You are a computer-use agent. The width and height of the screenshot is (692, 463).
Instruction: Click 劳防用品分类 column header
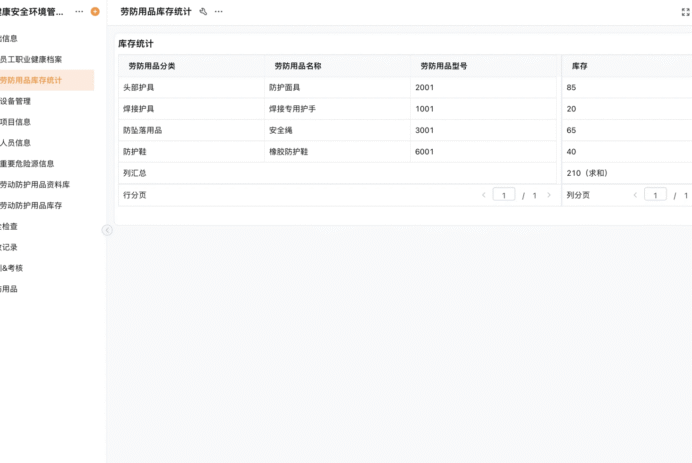pyautogui.click(x=191, y=66)
